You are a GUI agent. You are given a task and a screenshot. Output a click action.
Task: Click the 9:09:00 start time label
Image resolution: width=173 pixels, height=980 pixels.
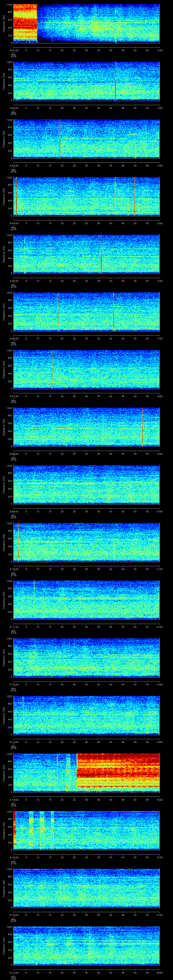(x=14, y=512)
